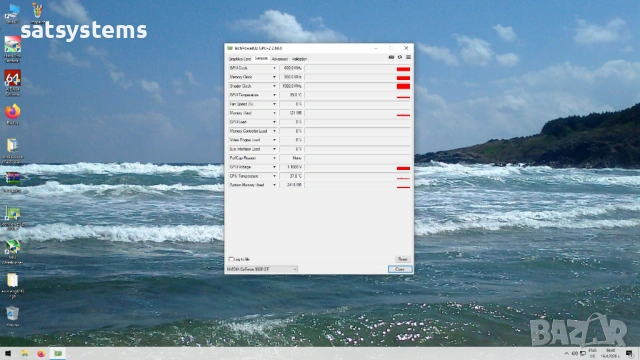Click the taskbar clock

click(611, 353)
